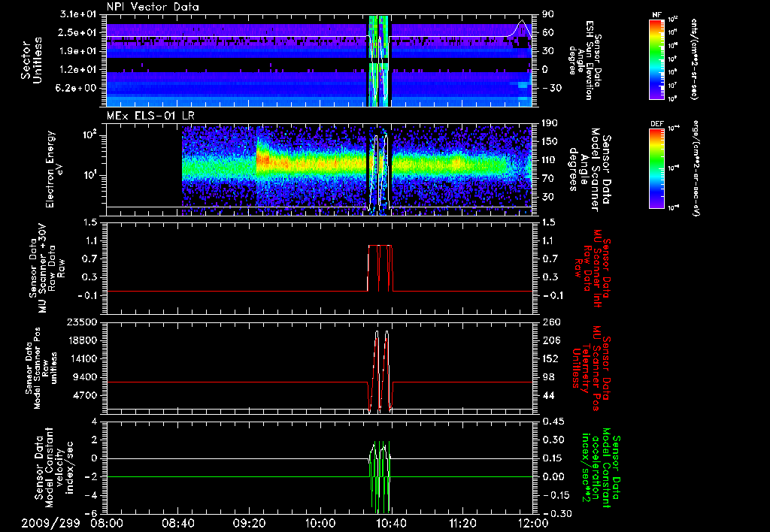Click the "08:00" time axis label

click(107, 523)
